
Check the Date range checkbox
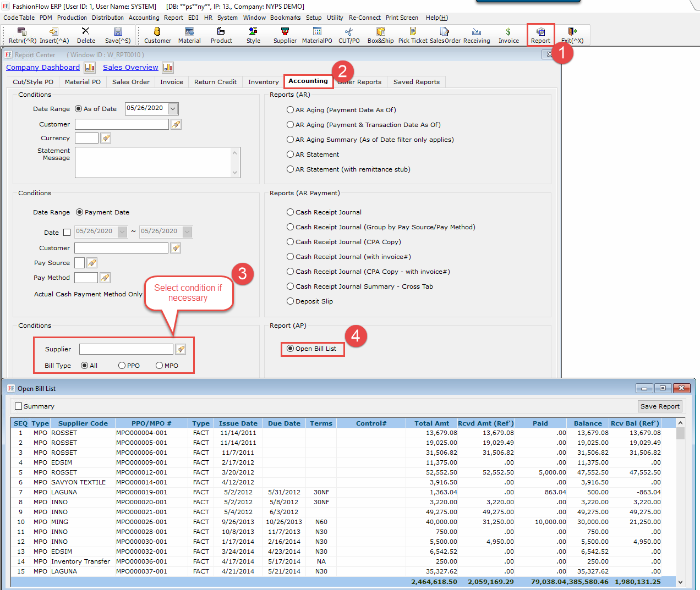(67, 233)
